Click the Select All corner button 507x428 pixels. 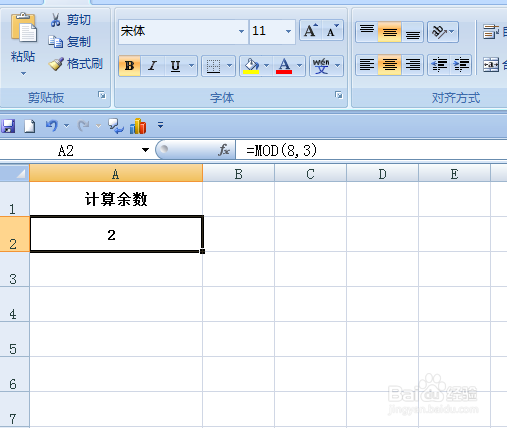15,173
